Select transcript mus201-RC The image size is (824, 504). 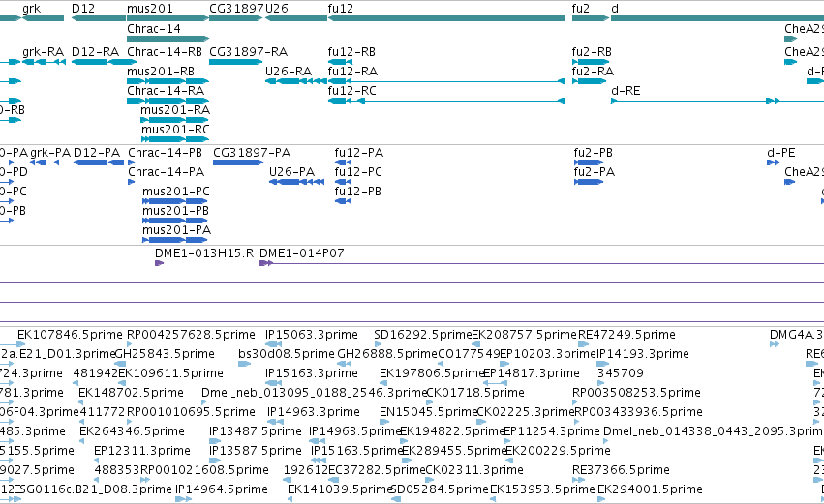coord(175,130)
